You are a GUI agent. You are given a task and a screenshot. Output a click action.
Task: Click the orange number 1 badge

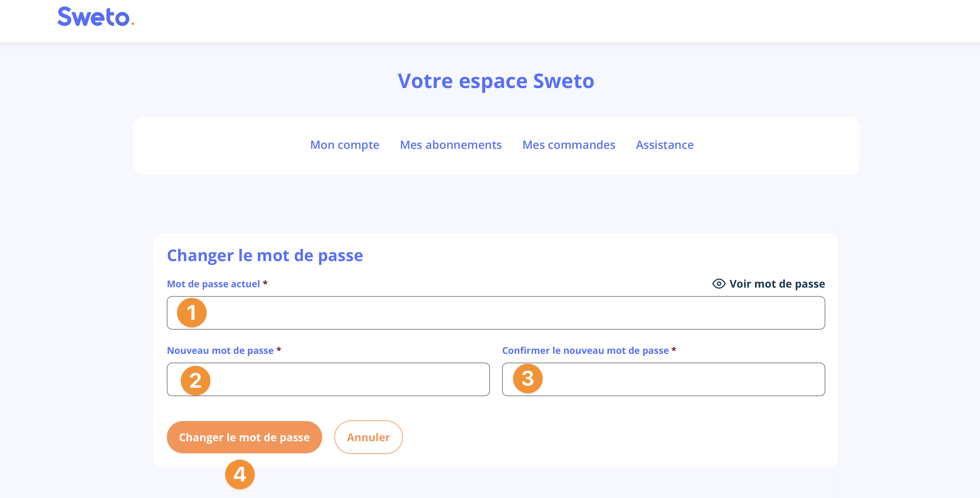click(192, 313)
